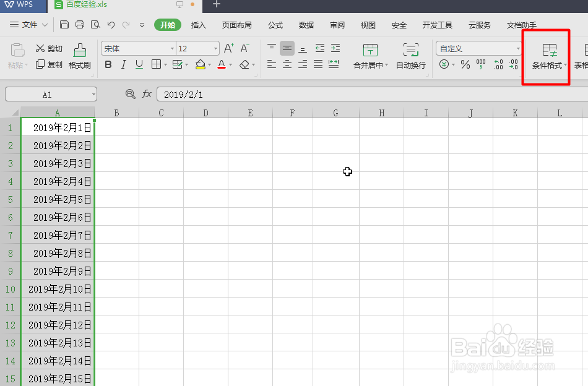Apply thousands separator style
The image size is (588, 386).
481,64
